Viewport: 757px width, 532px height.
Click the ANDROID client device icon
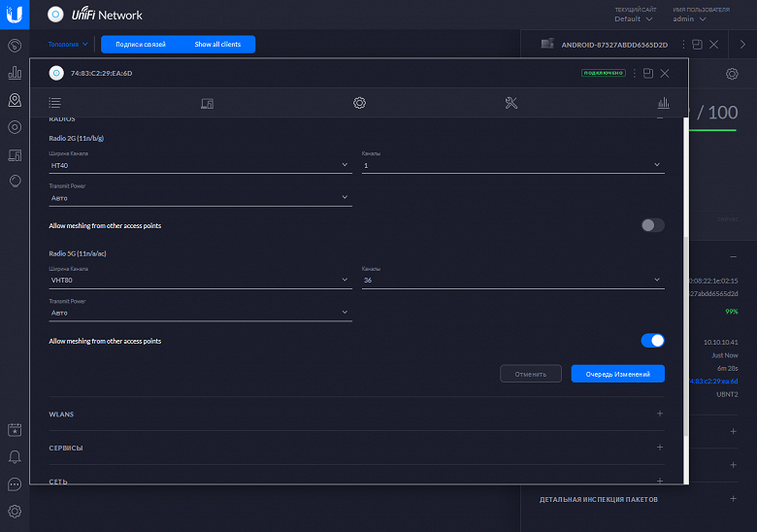coord(547,44)
